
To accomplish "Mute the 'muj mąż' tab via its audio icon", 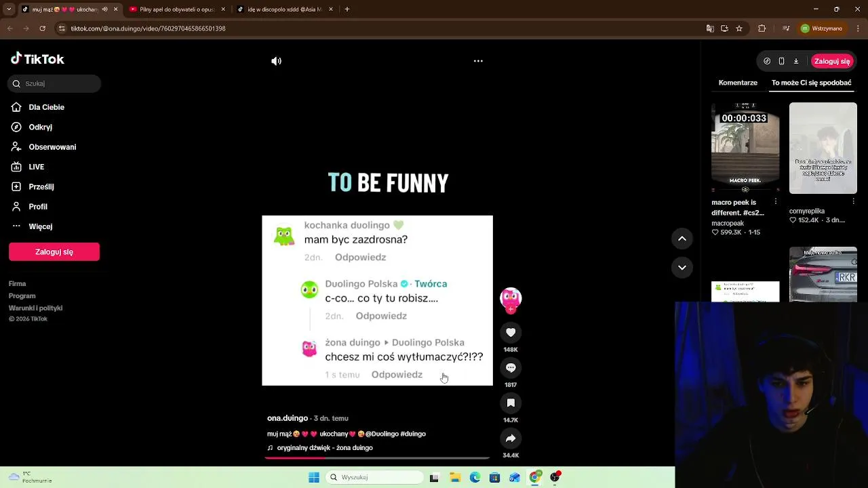I will [x=104, y=9].
